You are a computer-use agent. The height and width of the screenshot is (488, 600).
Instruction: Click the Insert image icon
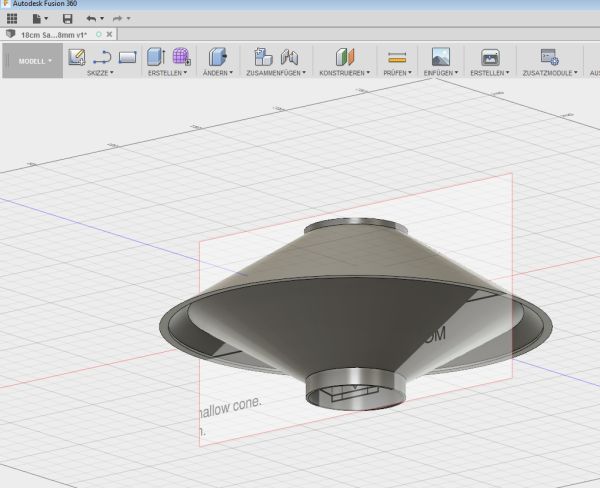coord(440,57)
